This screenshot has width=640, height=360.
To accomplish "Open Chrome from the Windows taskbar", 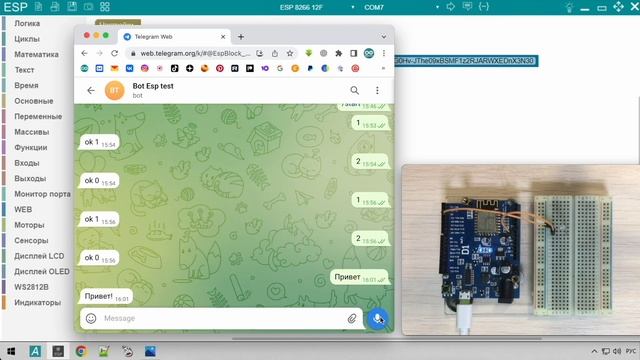I will point(81,351).
